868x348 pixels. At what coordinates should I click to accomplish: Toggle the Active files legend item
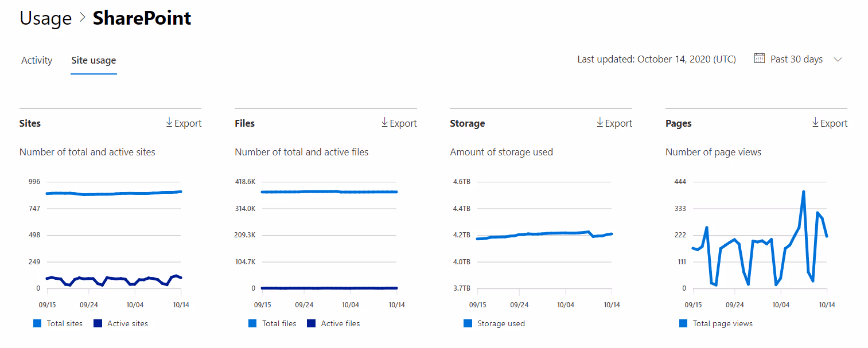pos(333,323)
